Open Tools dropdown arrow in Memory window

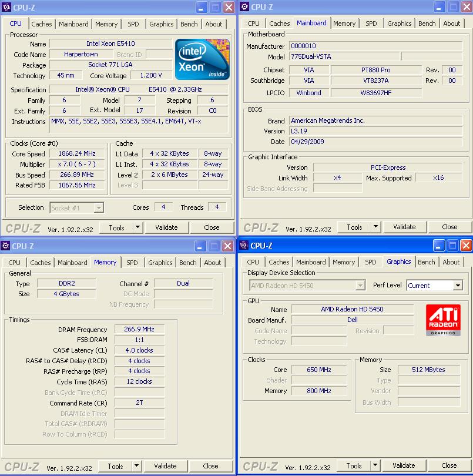[x=136, y=465]
